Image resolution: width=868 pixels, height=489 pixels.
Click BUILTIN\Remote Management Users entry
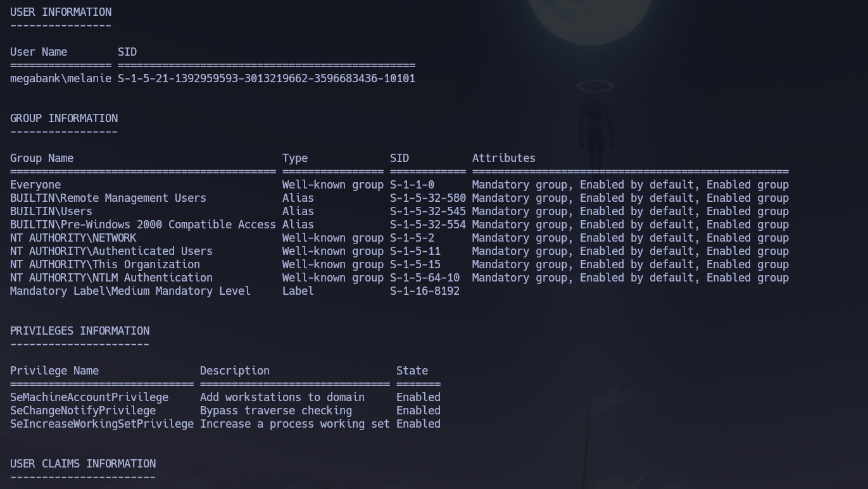(108, 198)
